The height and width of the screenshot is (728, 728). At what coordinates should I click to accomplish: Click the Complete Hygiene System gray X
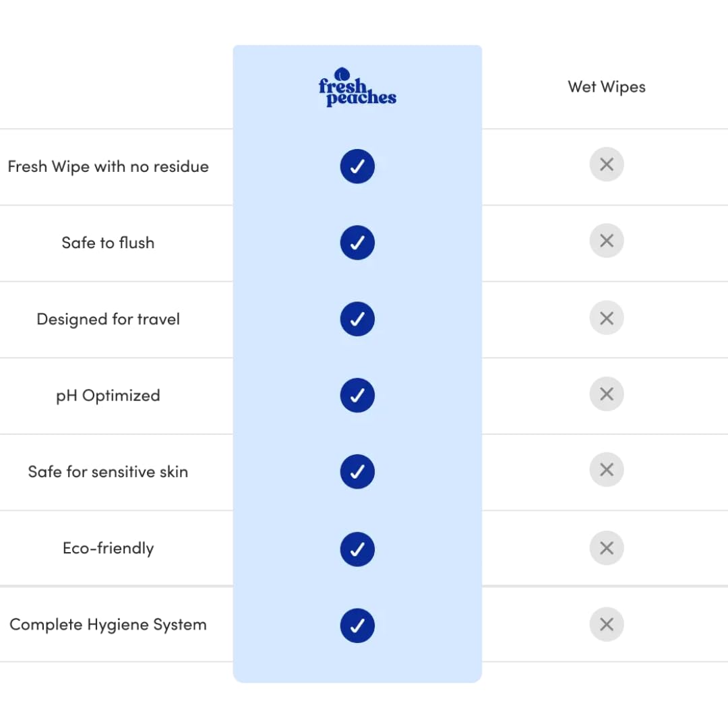[x=607, y=624]
